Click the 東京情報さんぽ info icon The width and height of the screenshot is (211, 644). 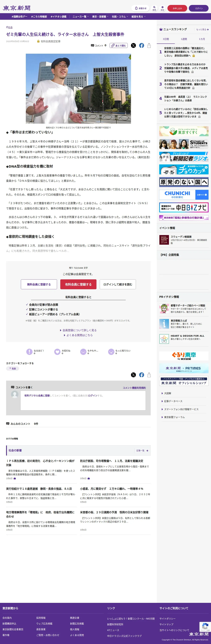(164, 324)
